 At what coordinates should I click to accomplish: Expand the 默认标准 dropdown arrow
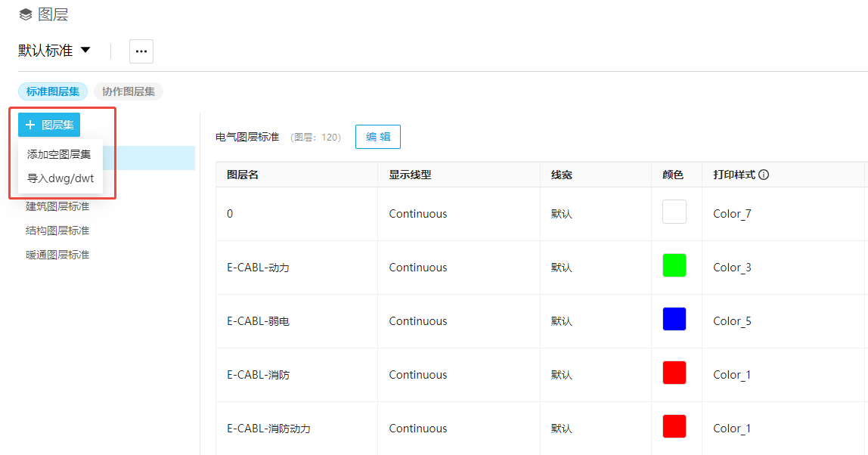[85, 51]
